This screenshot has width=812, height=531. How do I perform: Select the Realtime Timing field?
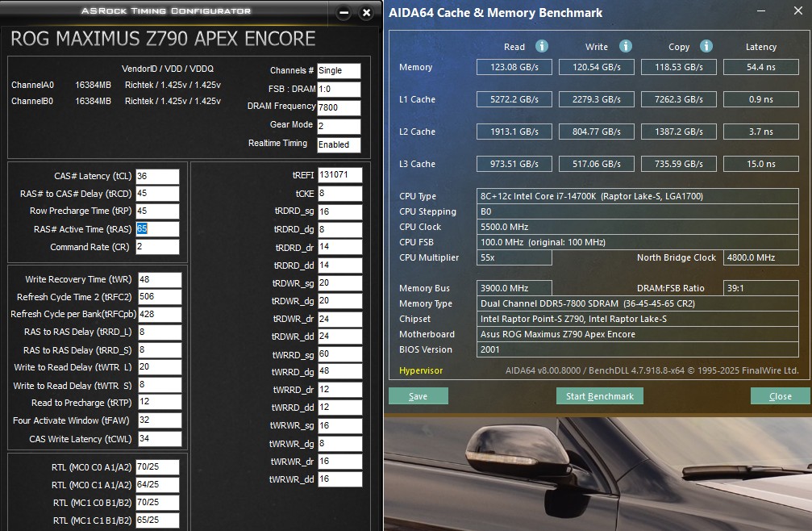pyautogui.click(x=339, y=145)
